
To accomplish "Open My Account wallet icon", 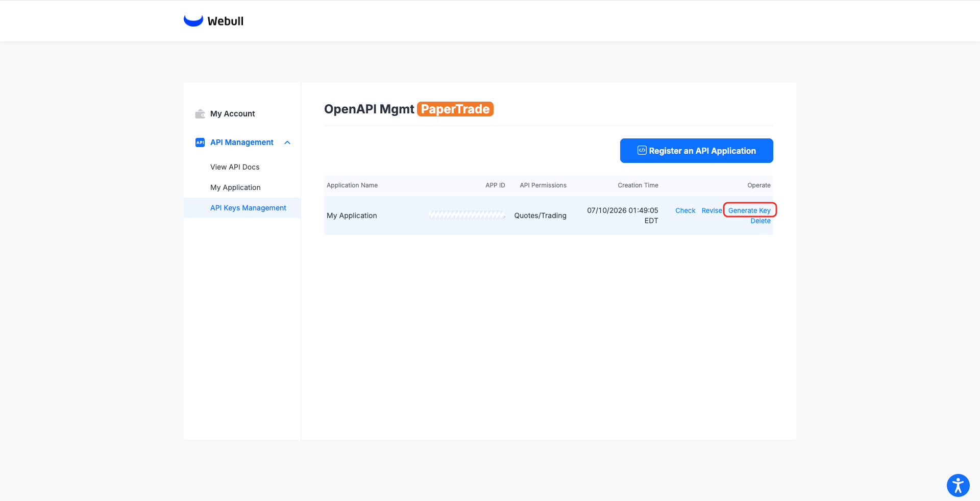I will tap(200, 114).
